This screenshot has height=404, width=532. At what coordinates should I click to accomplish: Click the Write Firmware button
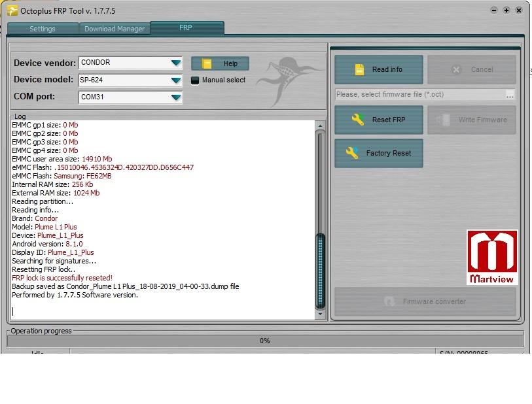click(x=472, y=120)
